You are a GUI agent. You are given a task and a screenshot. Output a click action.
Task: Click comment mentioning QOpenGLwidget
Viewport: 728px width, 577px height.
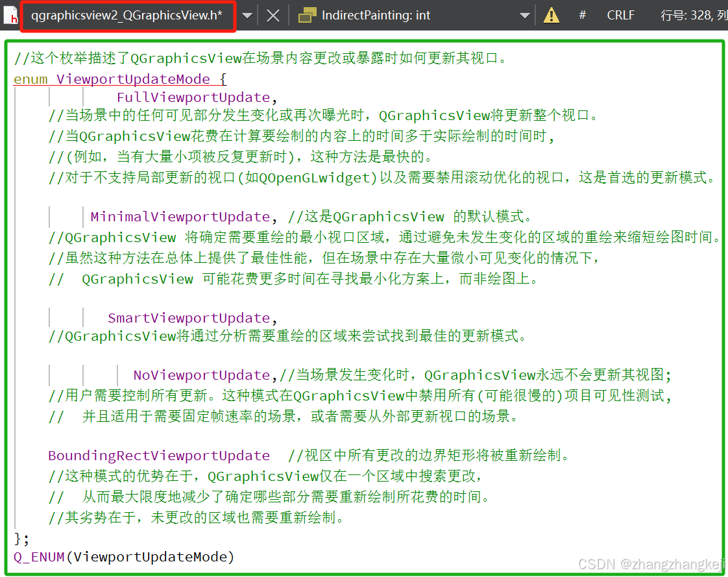[x=383, y=177]
